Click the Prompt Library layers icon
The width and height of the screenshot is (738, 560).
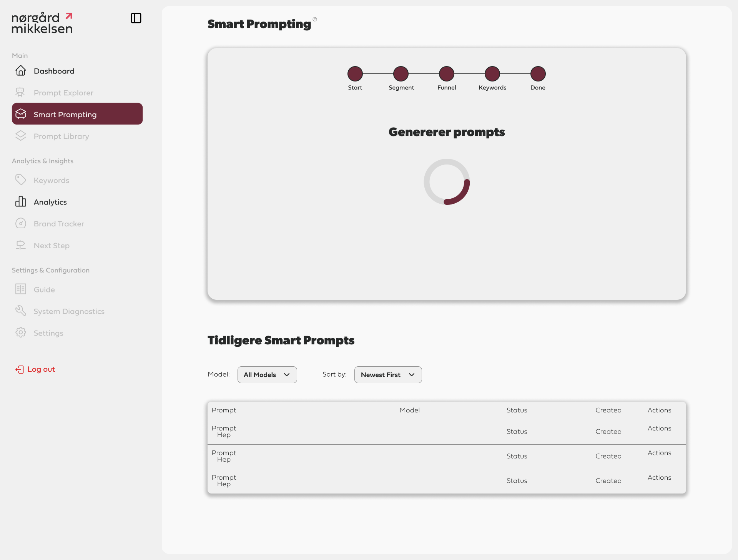21,136
